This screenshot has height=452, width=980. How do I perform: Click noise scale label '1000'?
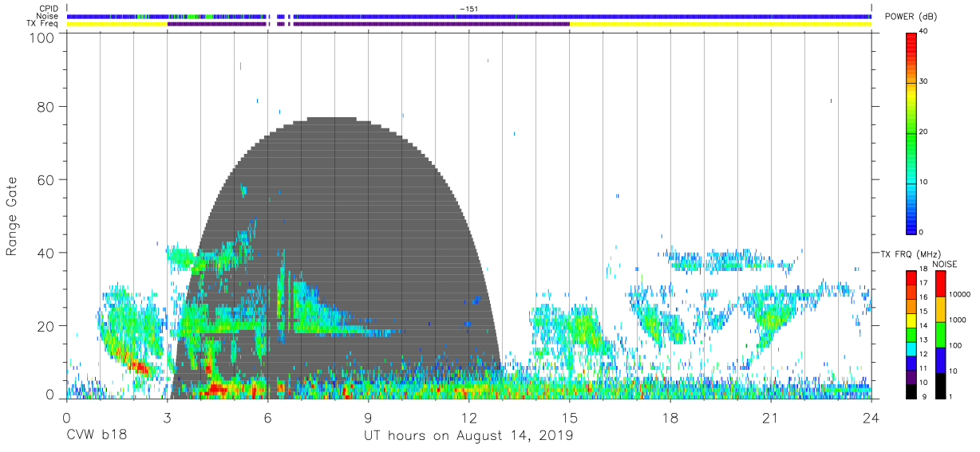[x=958, y=320]
